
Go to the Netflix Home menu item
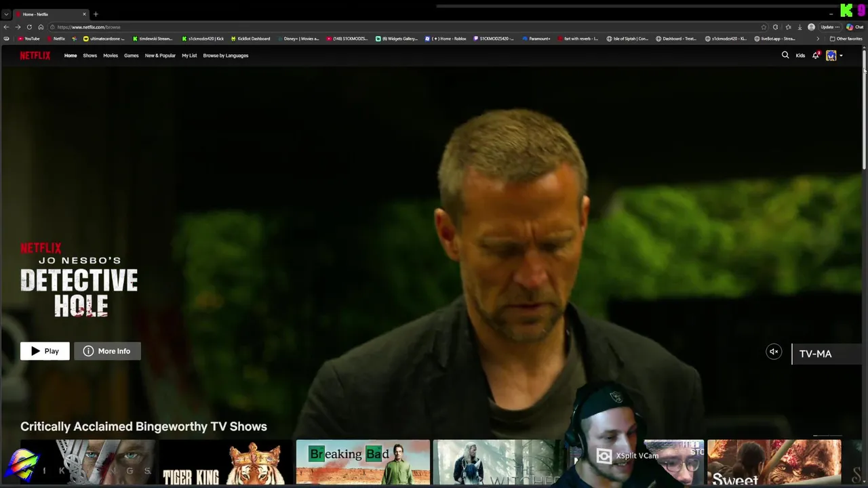coord(71,56)
